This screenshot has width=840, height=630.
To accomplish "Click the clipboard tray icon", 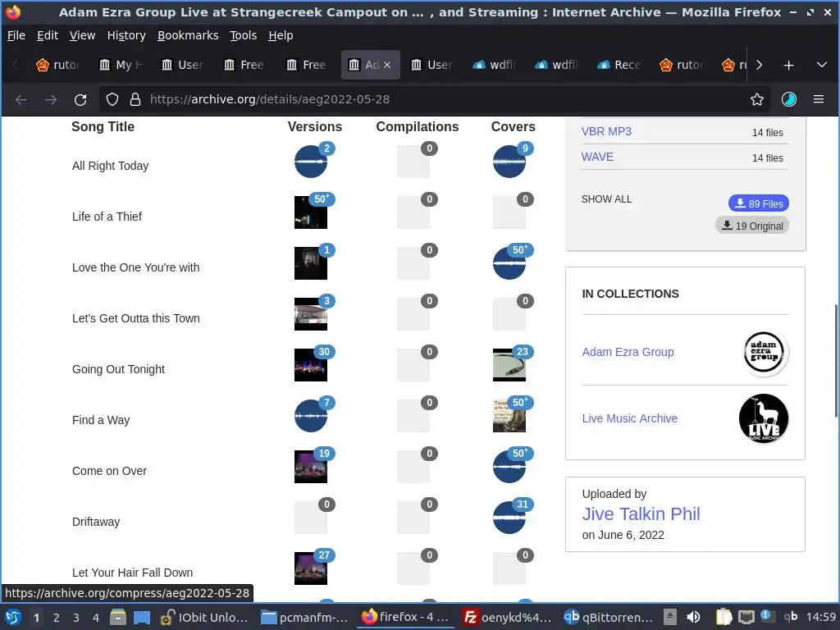I will tap(724, 617).
